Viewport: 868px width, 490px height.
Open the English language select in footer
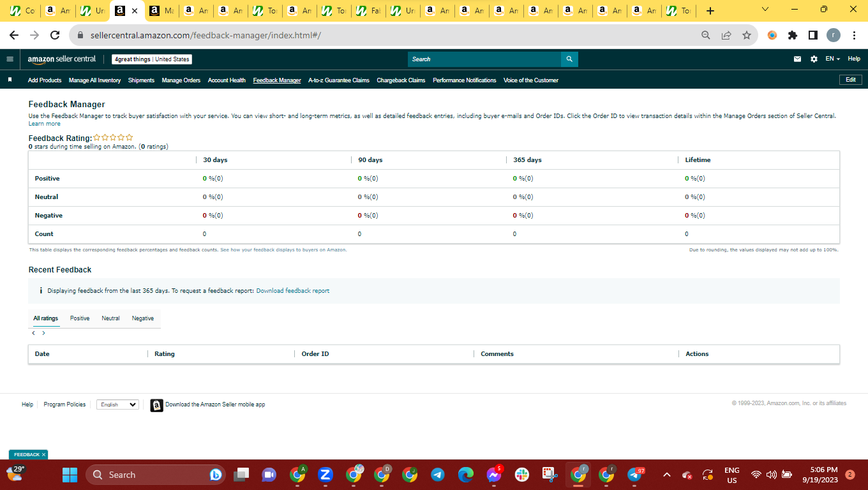pyautogui.click(x=118, y=405)
